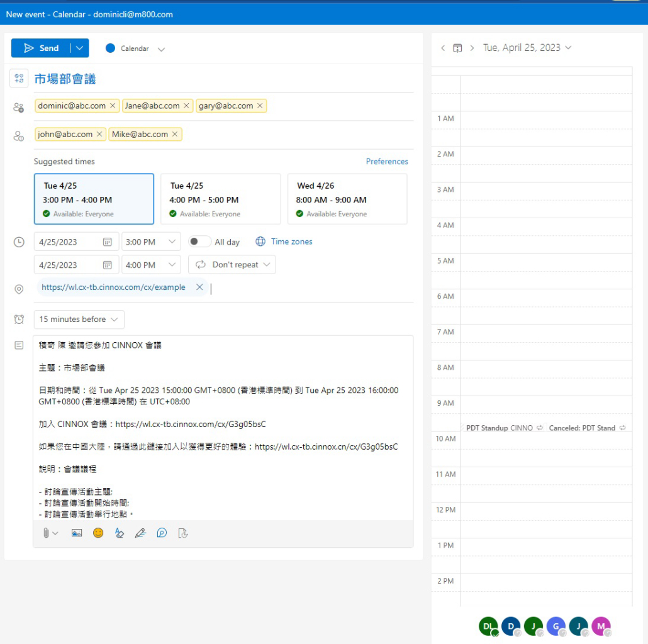The width and height of the screenshot is (648, 644).
Task: Open the Send options dropdown arrow
Action: pos(79,48)
